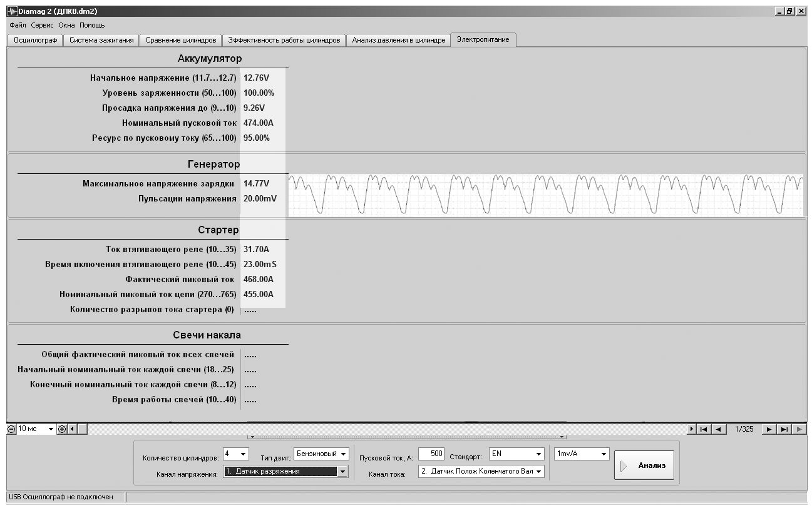
Task: Click the 455.00A nominal peak circuit current
Action: pos(259,295)
